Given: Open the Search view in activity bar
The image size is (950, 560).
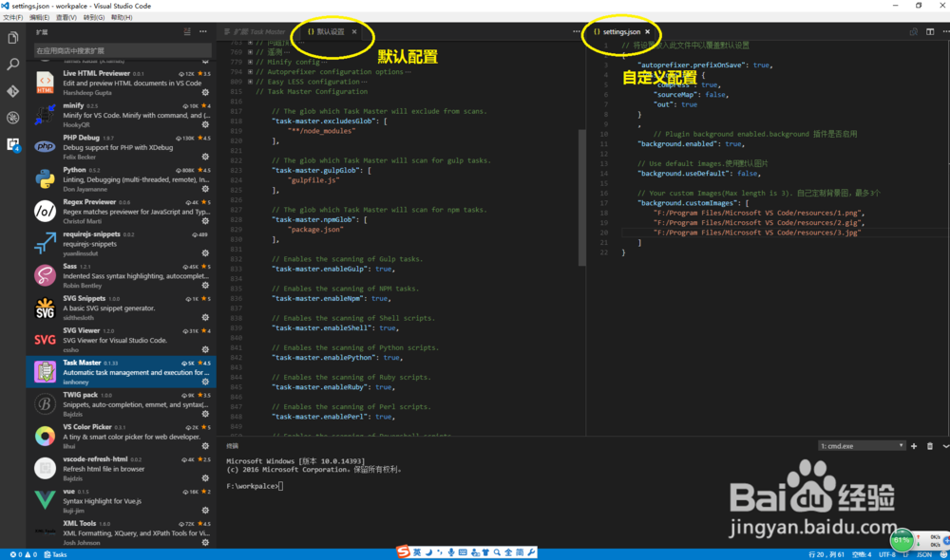Looking at the screenshot, I should [12, 65].
